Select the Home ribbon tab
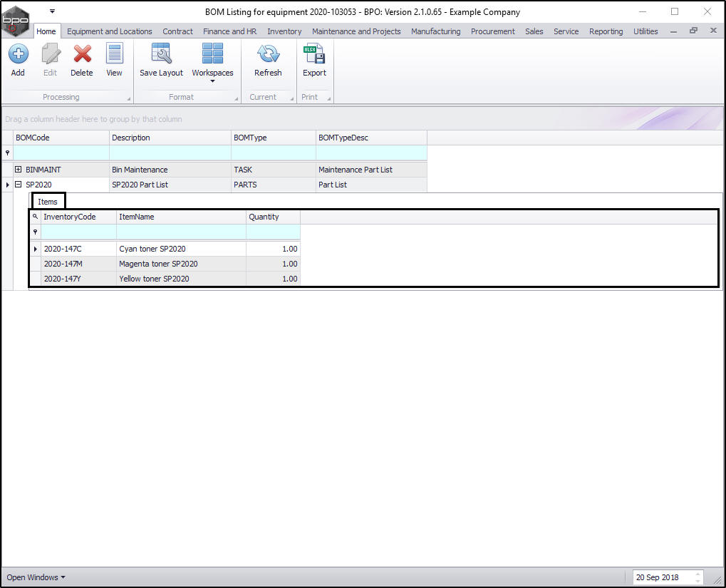The height and width of the screenshot is (588, 726). pyautogui.click(x=46, y=31)
